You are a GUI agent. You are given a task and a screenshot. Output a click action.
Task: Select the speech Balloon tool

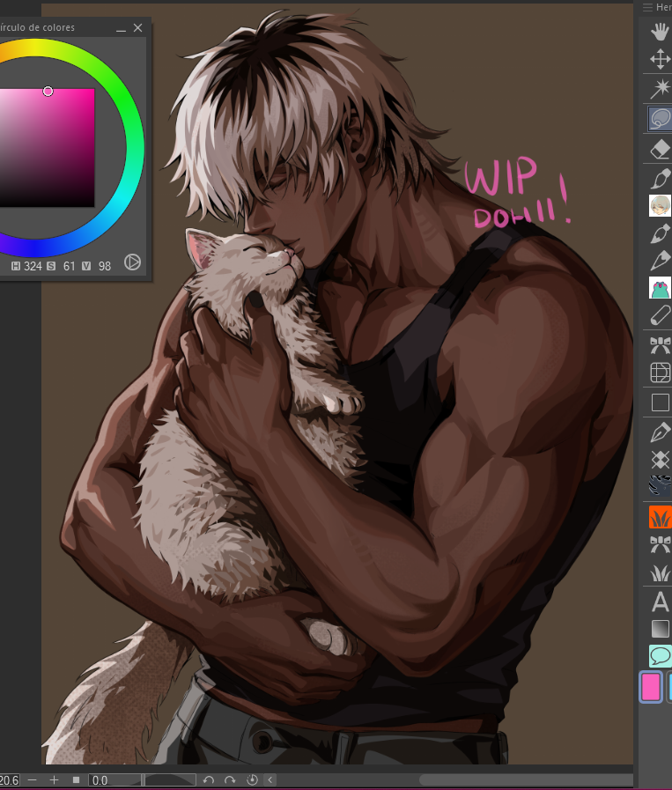660,656
